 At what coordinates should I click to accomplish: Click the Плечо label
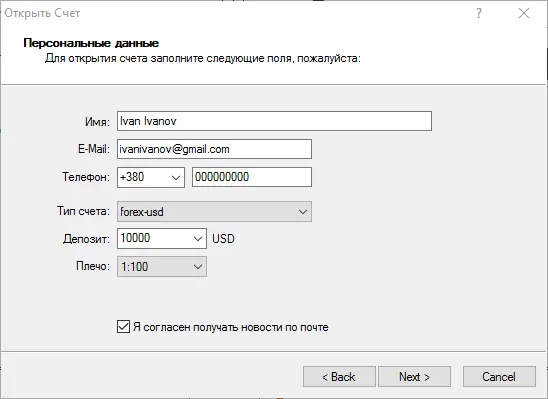(x=93, y=266)
